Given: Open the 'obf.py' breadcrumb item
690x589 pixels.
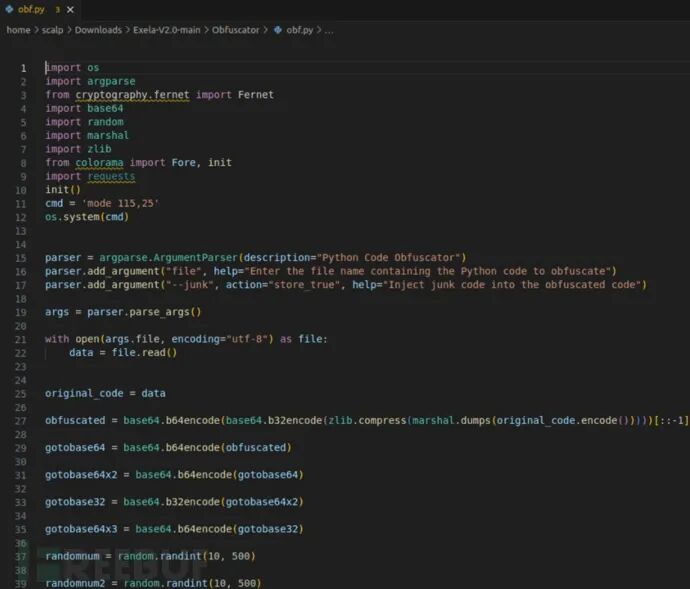Looking at the screenshot, I should (300, 30).
